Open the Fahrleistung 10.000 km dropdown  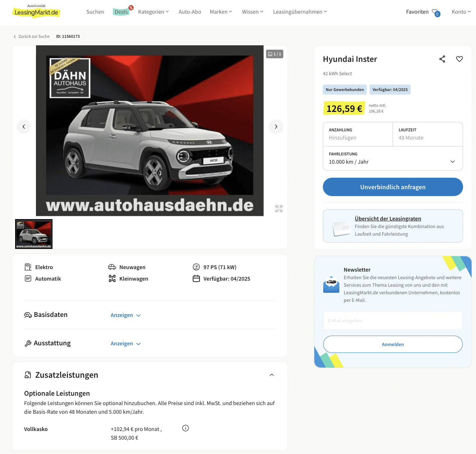393,158
